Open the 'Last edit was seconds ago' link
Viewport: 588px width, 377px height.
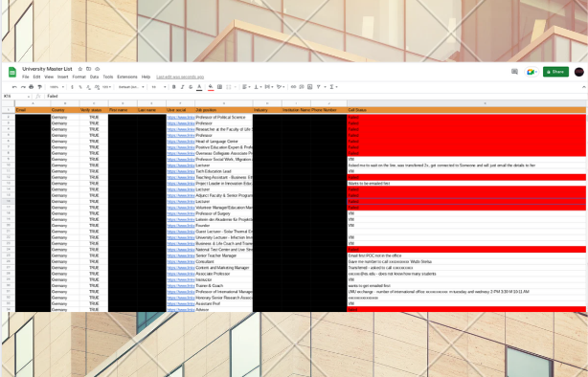[180, 77]
